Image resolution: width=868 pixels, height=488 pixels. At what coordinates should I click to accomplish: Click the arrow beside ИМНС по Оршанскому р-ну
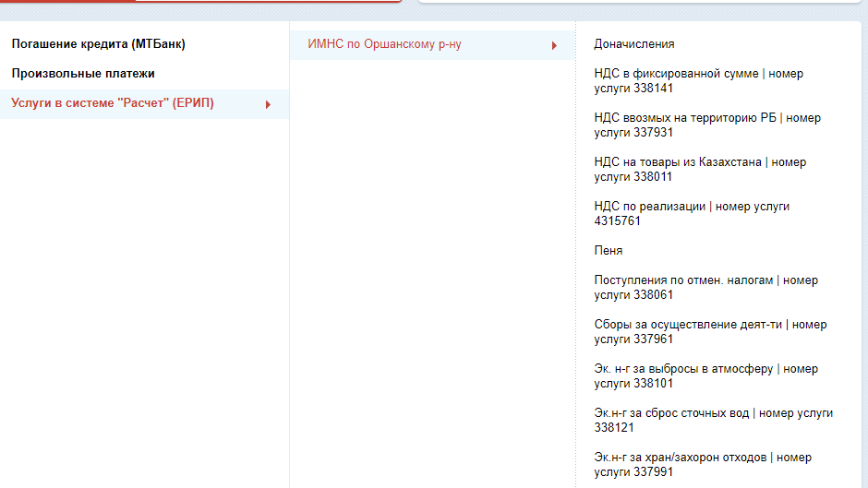coord(554,45)
